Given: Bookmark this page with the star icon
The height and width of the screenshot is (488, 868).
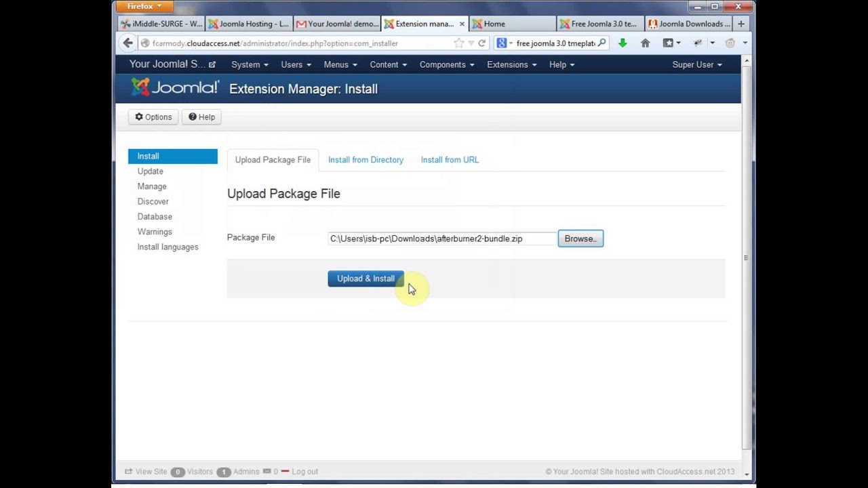Looking at the screenshot, I should [459, 43].
